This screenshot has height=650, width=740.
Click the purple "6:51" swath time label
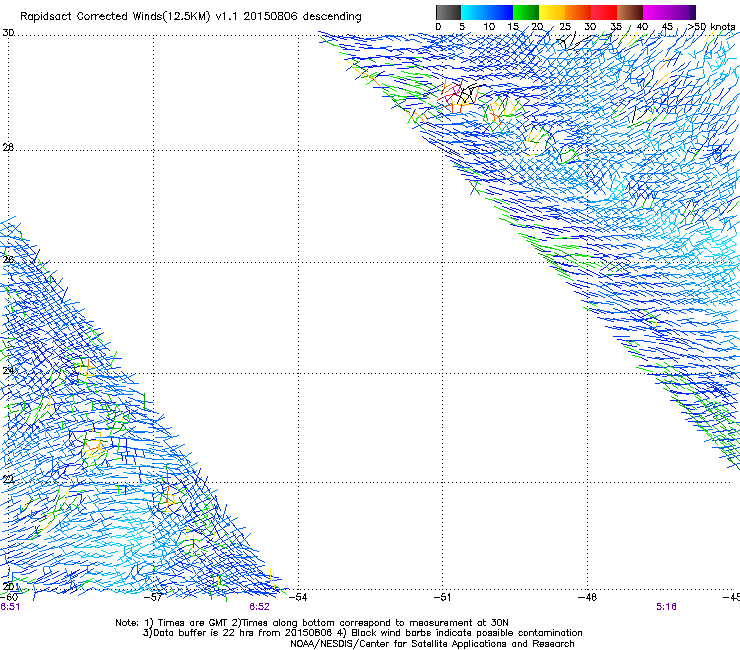pos(10,607)
